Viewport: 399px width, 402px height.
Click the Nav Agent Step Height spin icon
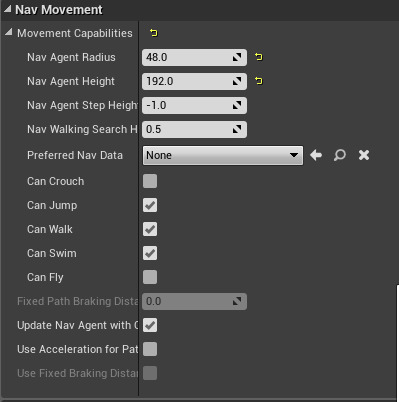point(237,105)
